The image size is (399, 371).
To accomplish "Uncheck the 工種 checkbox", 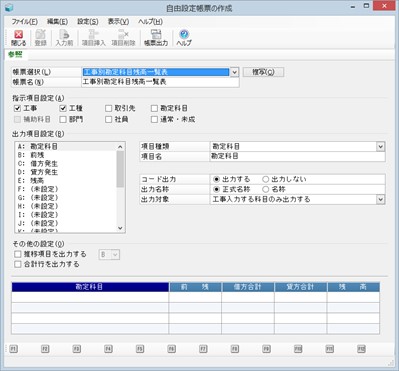I will (63, 108).
